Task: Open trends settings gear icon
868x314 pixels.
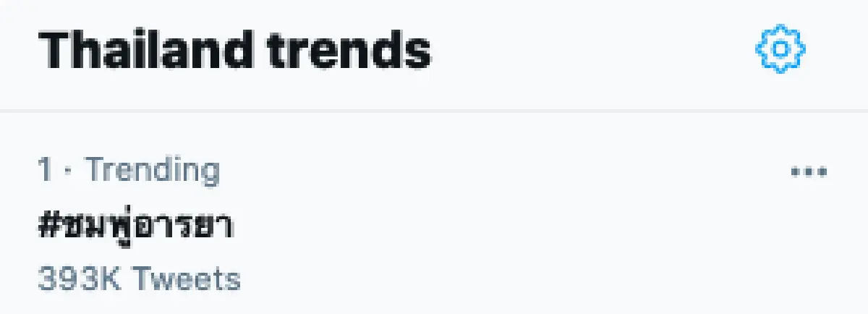Action: [780, 48]
